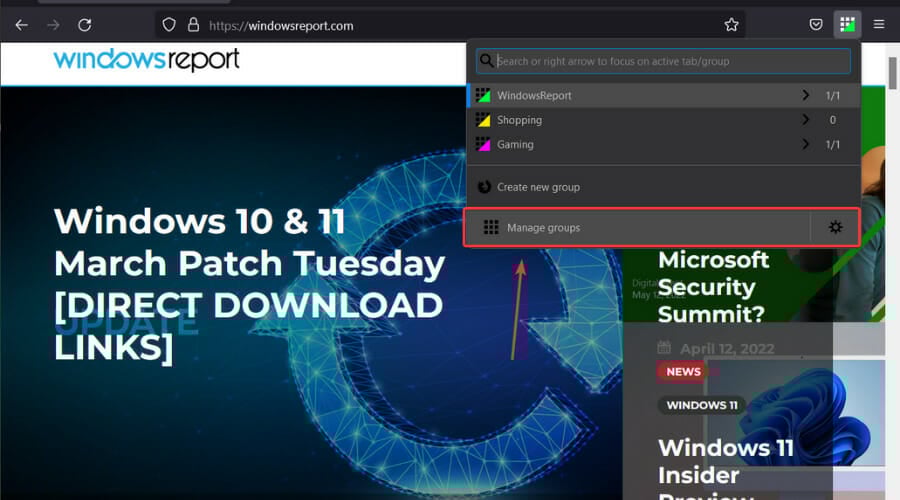Open extension settings gear icon
This screenshot has height=500, width=900.
[835, 227]
